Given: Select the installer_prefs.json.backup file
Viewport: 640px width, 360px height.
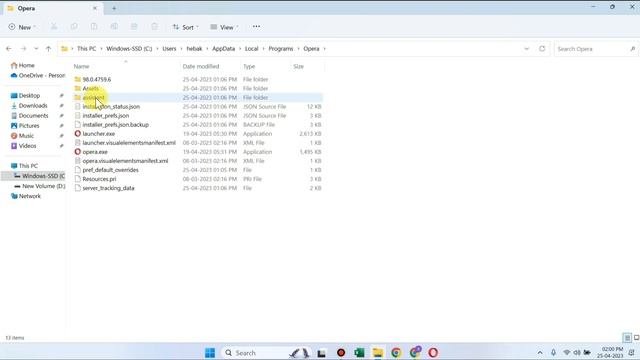Looking at the screenshot, I should click(116, 125).
